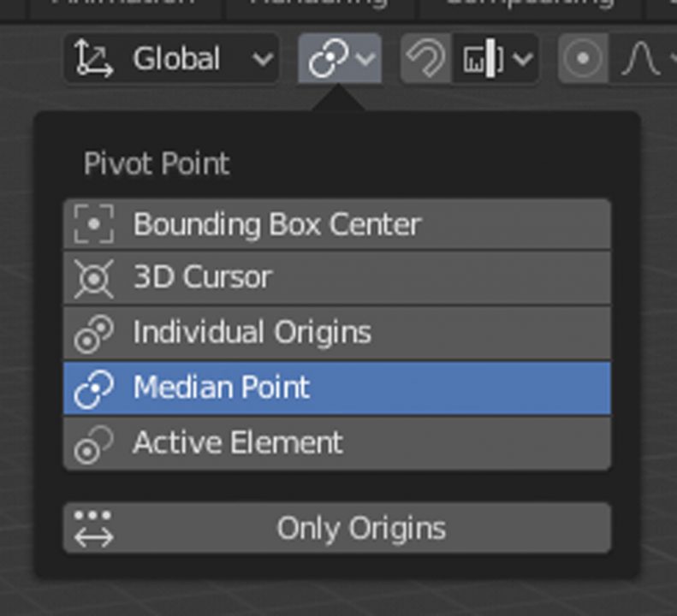Choose the Individual Origins pivot icon
The image size is (677, 616).
point(93,333)
